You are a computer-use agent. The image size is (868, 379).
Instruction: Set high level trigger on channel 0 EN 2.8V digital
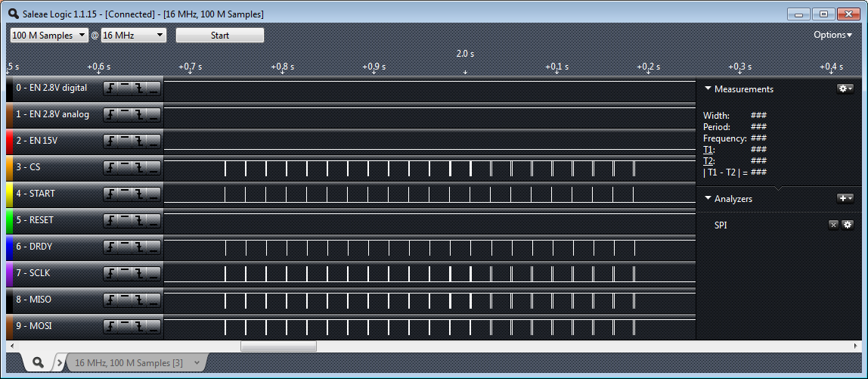pos(125,88)
